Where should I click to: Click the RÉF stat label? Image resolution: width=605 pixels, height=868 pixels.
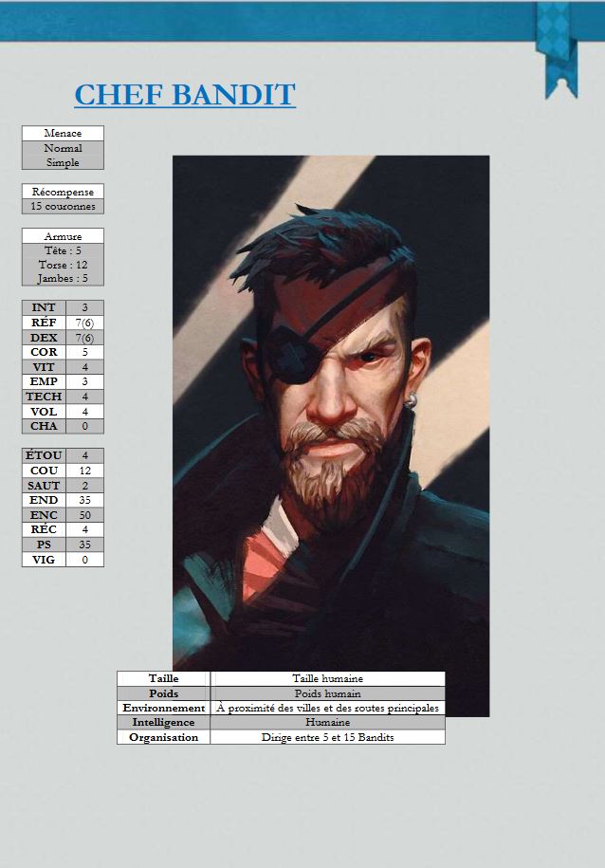pos(44,323)
